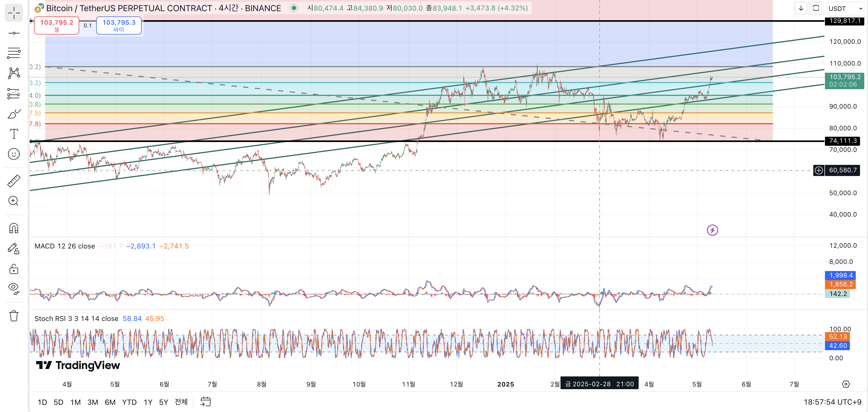
Task: Click the 2025 label on time axis
Action: tap(505, 384)
